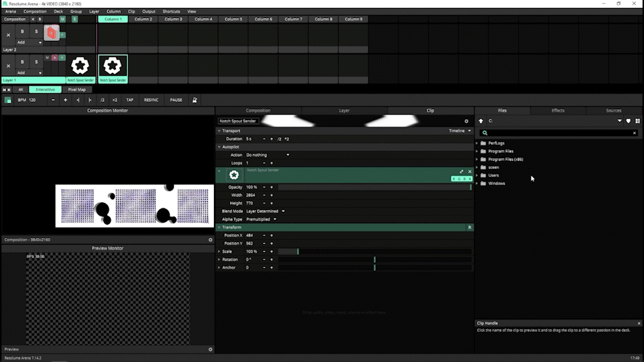The height and width of the screenshot is (362, 644).
Task: Collapse the Transport section
Action: [x=219, y=131]
